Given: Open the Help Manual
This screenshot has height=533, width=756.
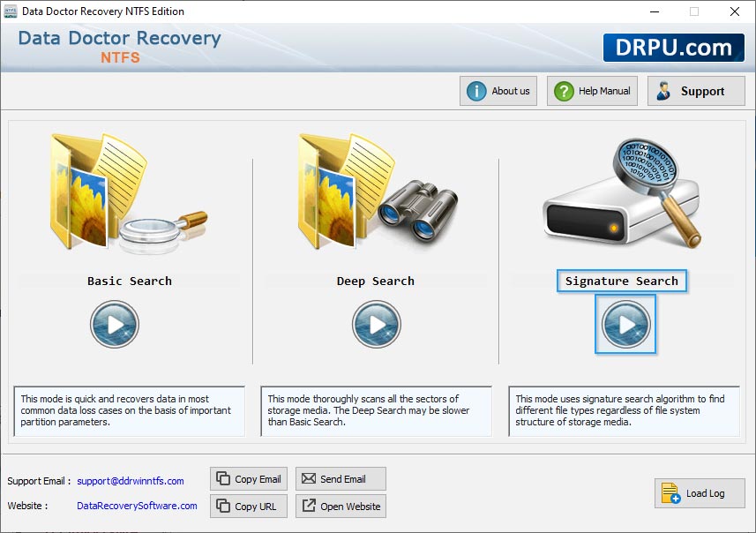Looking at the screenshot, I should point(592,91).
